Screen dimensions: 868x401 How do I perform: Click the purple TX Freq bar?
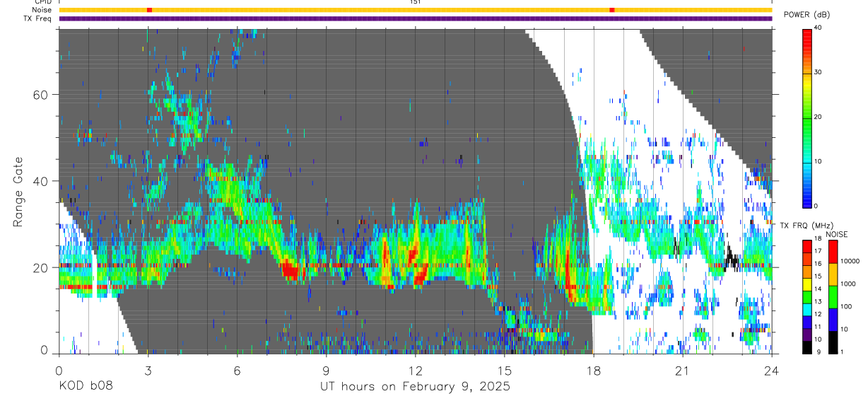tap(416, 18)
